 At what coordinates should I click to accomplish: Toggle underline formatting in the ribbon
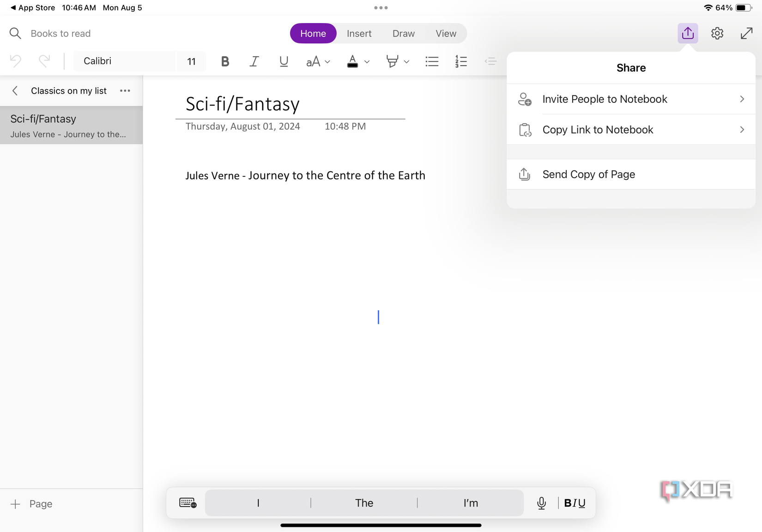284,61
